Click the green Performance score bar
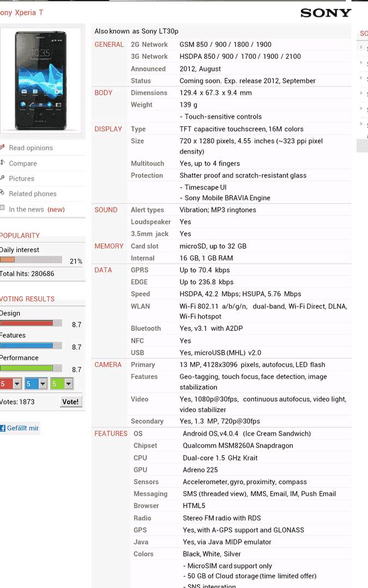Screen dimensions: 368x588 [31, 368]
